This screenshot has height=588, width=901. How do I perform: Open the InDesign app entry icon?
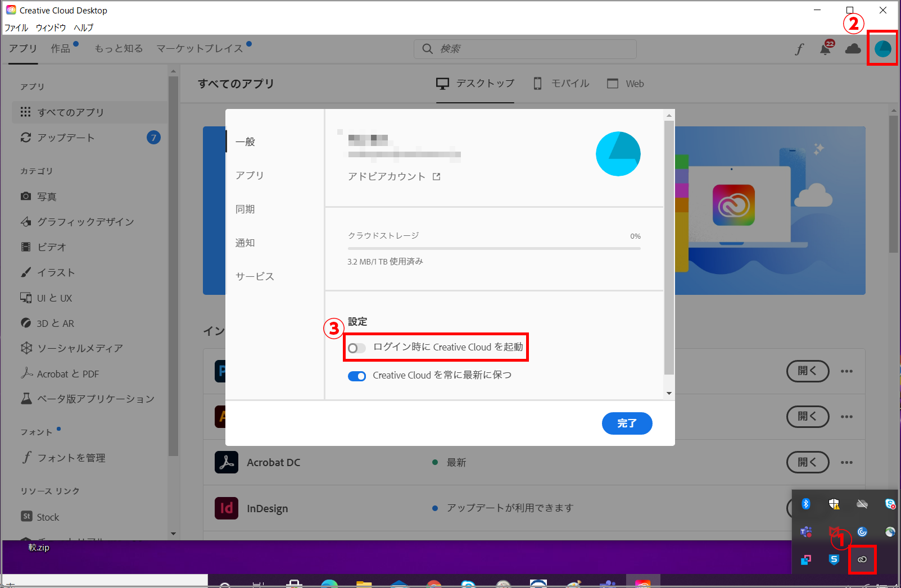(x=226, y=508)
